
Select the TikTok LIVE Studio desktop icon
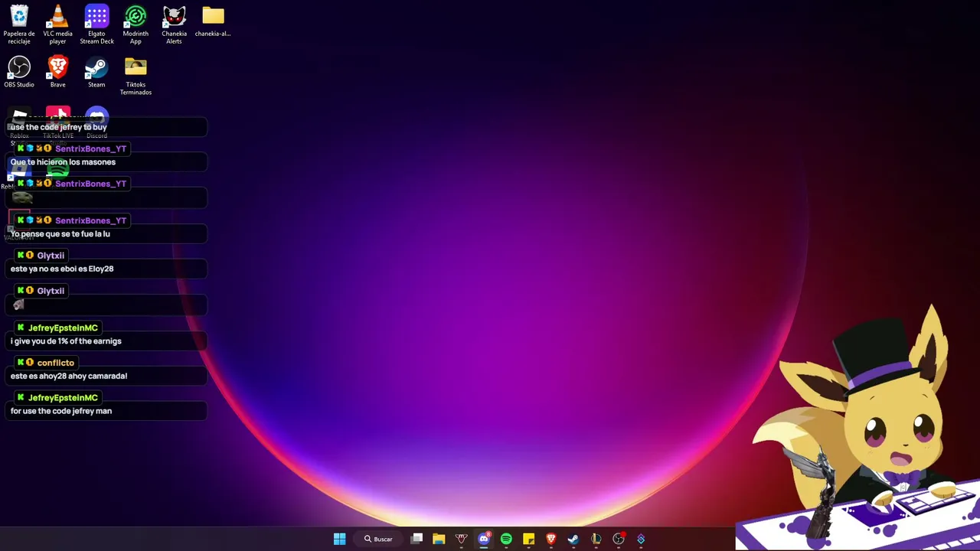[x=58, y=124]
